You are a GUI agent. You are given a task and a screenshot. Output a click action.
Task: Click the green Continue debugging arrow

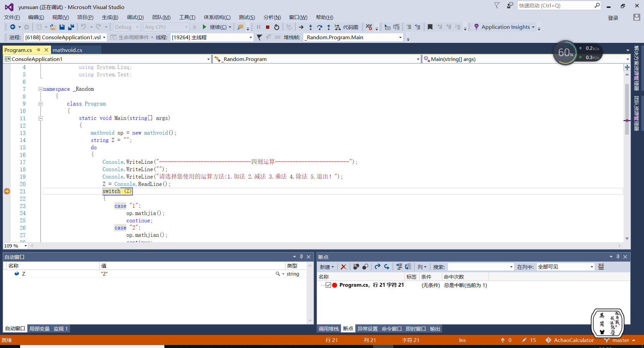click(204, 27)
